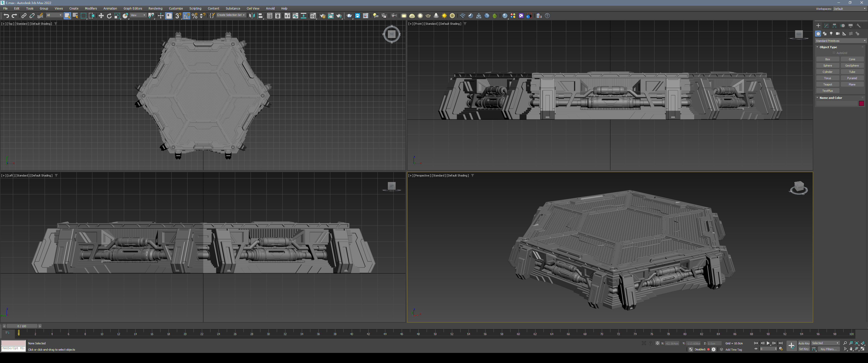Collapse the Object Type rollout

click(x=828, y=47)
